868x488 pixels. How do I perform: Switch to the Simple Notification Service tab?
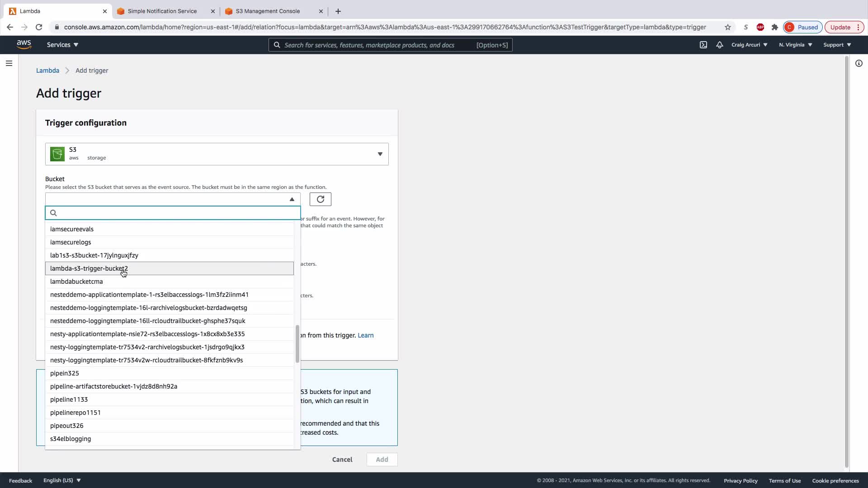[x=162, y=11]
